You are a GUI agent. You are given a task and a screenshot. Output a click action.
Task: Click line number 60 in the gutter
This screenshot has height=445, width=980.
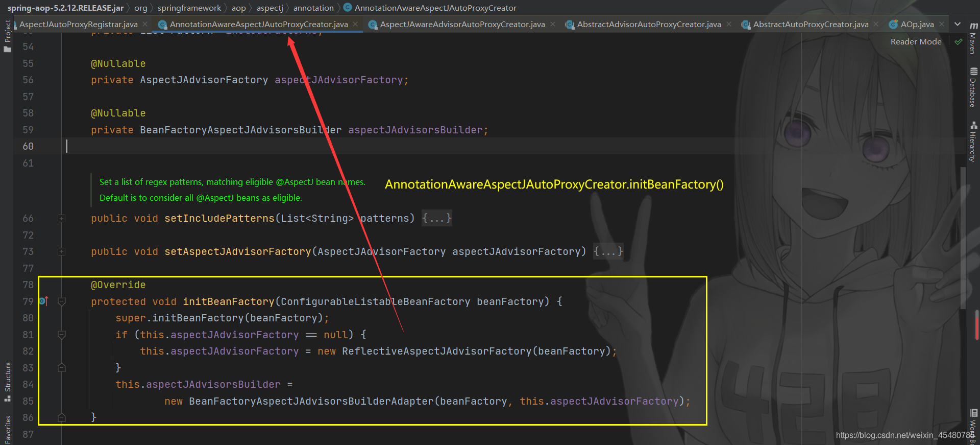(x=28, y=147)
